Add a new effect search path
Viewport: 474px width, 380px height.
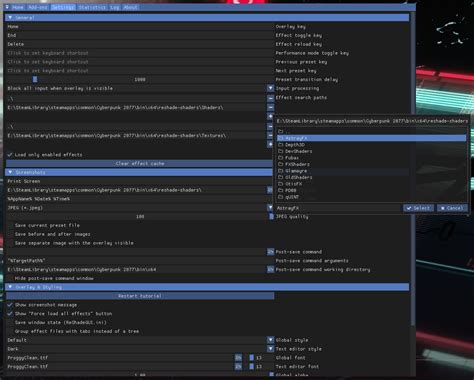[x=270, y=116]
